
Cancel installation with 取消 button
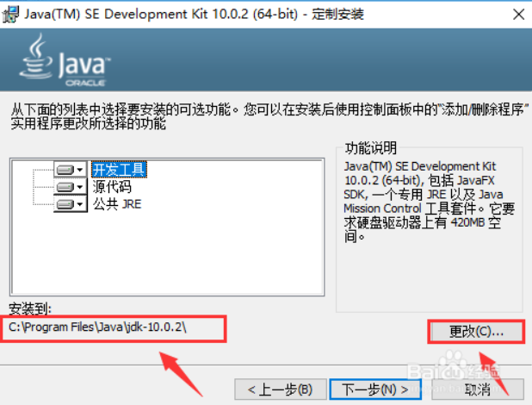tap(478, 389)
